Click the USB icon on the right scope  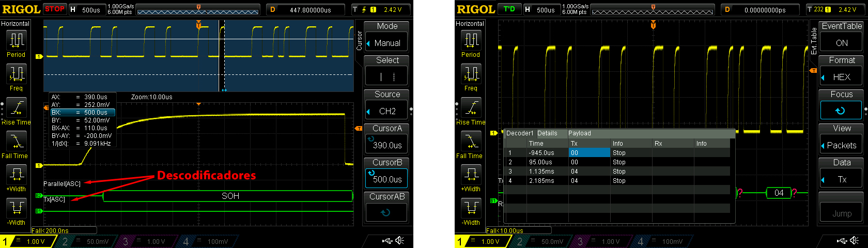[842, 241]
